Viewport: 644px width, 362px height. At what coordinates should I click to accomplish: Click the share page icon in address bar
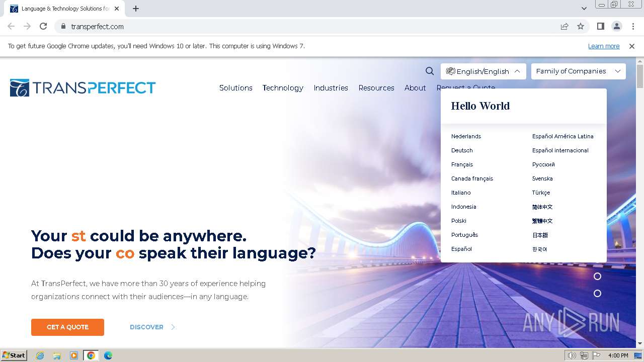pyautogui.click(x=565, y=26)
